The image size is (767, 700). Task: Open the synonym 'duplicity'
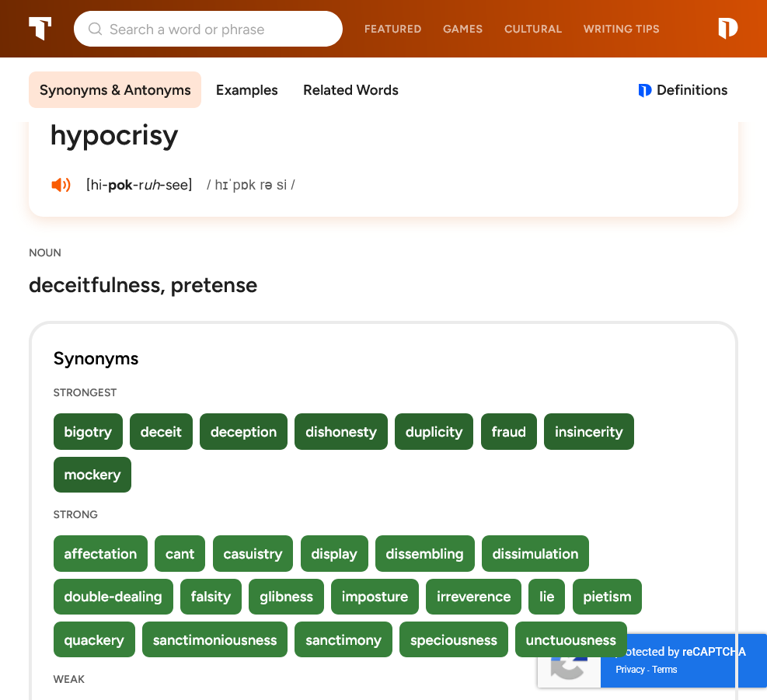pyautogui.click(x=434, y=432)
